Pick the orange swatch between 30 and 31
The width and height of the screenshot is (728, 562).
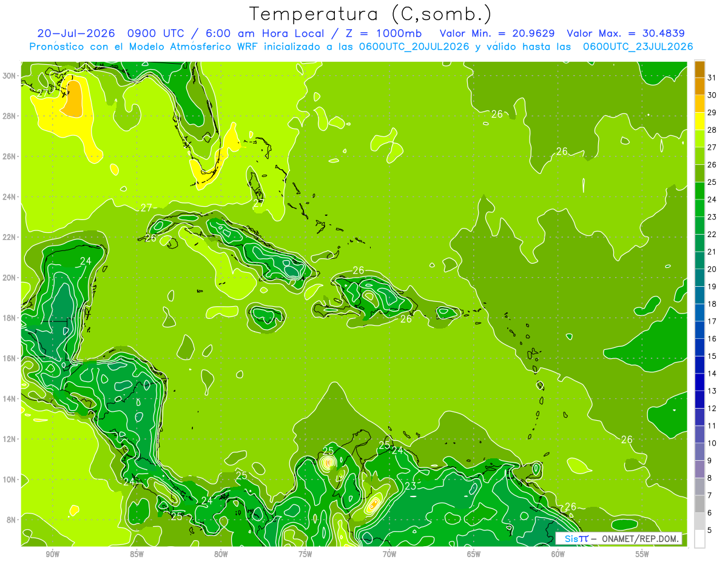click(x=699, y=86)
